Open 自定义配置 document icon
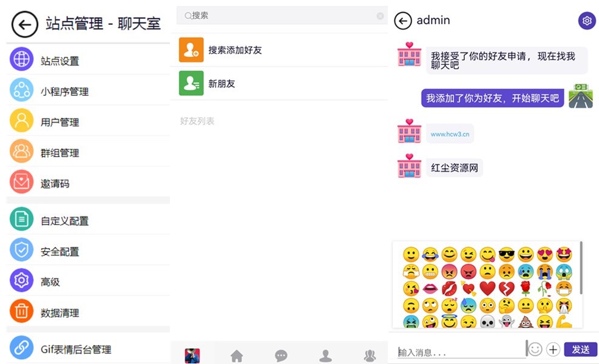Image resolution: width=599 pixels, height=364 pixels. click(x=21, y=219)
